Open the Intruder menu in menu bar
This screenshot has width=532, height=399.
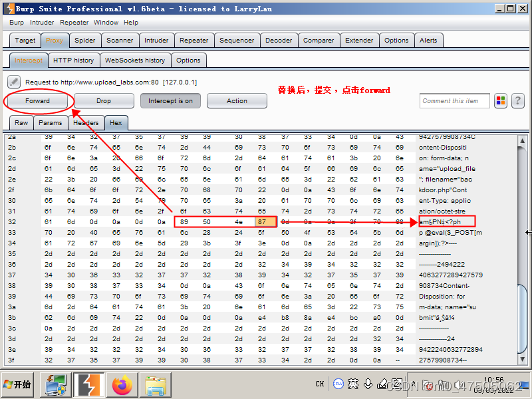(42, 23)
